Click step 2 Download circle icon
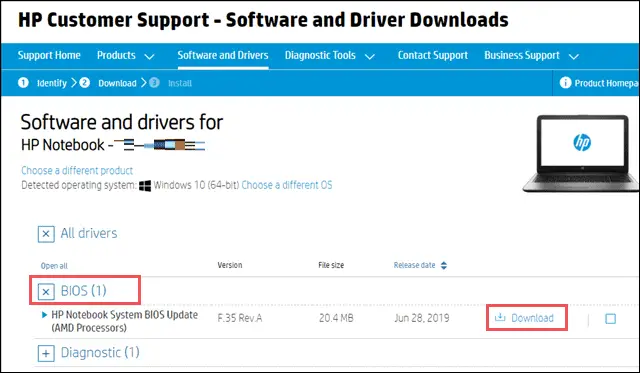640x373 pixels. point(84,83)
